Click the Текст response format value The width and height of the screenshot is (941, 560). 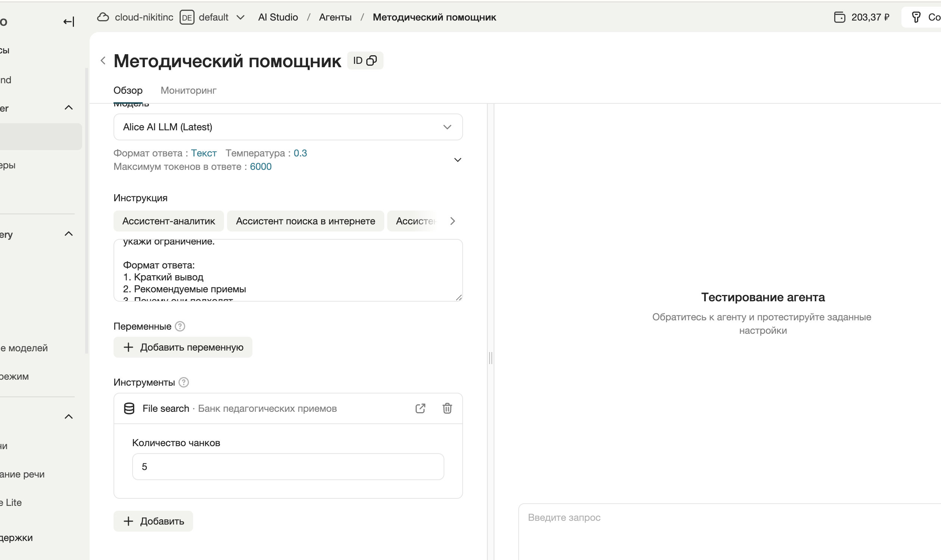click(204, 153)
